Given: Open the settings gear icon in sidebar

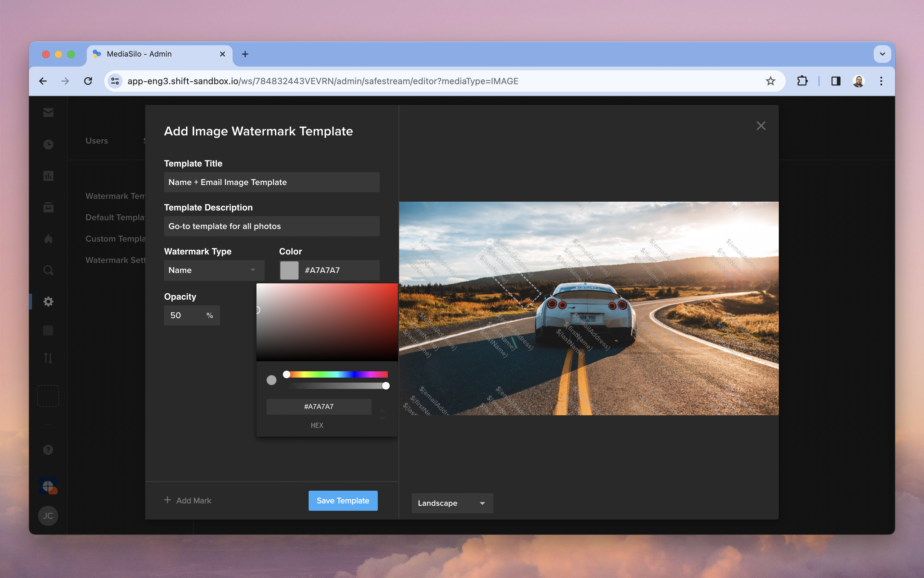Looking at the screenshot, I should 48,302.
